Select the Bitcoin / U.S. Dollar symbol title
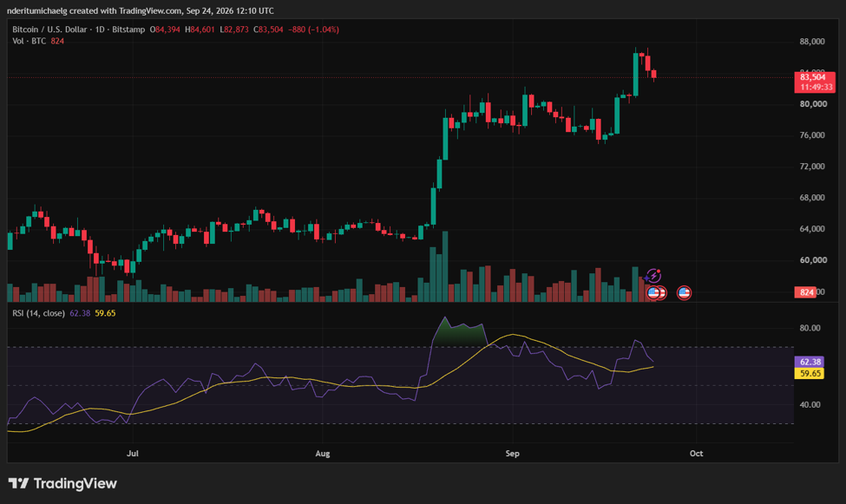Viewport: 846px width, 504px height. point(49,29)
